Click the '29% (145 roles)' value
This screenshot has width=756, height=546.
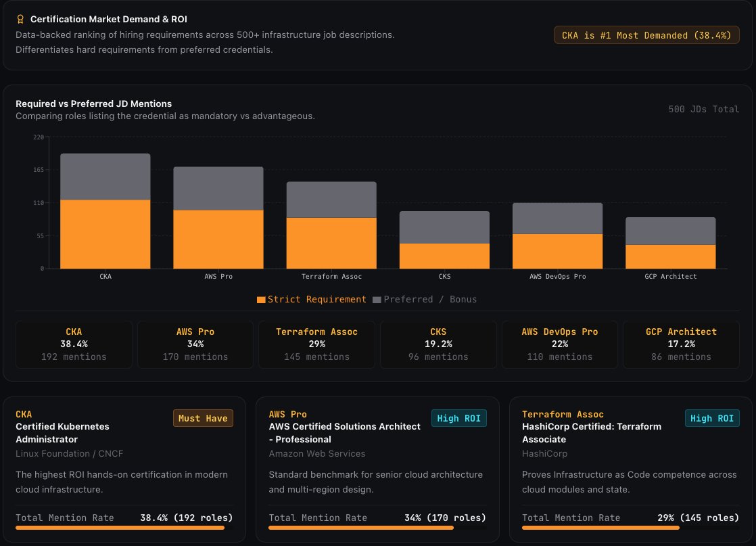click(x=698, y=518)
